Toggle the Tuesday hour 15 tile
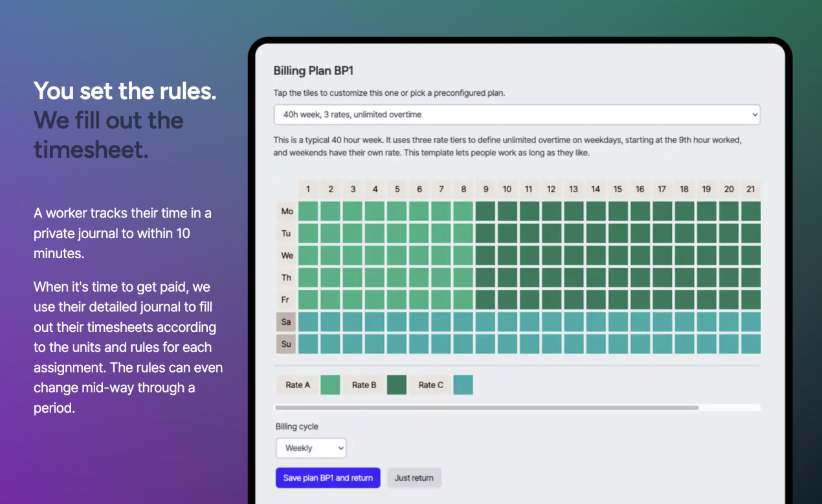The image size is (822, 504). click(x=618, y=234)
